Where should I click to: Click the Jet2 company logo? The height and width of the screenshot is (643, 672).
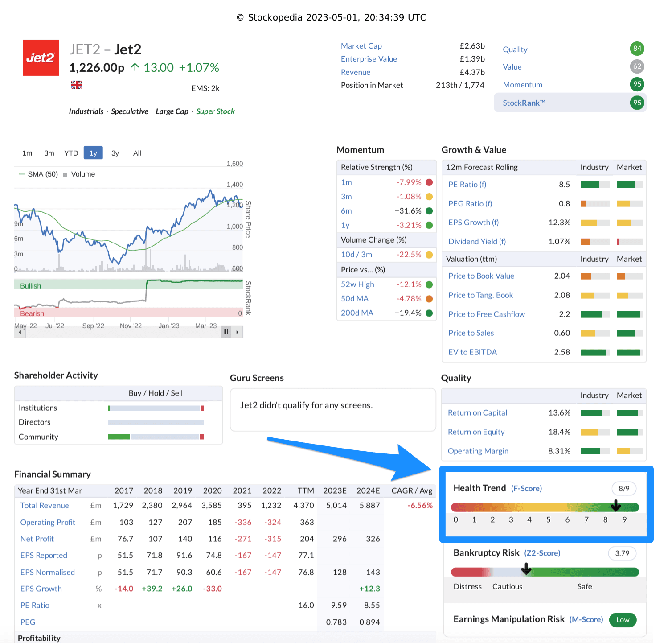tap(41, 58)
